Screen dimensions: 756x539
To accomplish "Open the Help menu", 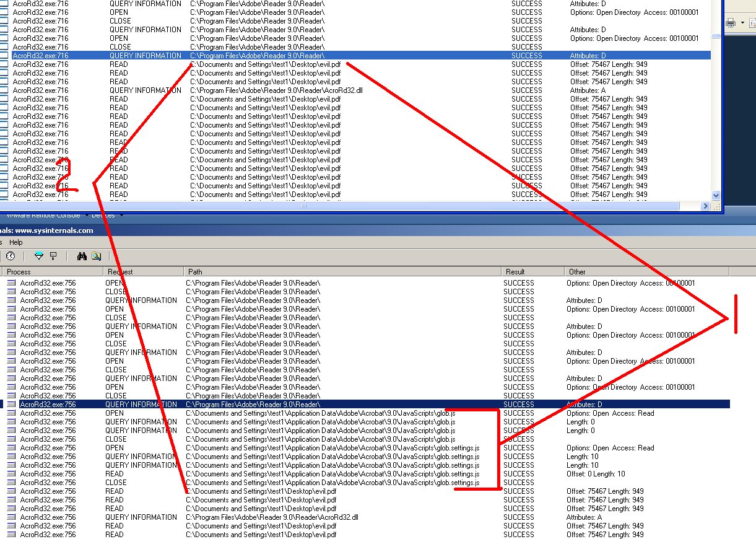I will click(16, 242).
